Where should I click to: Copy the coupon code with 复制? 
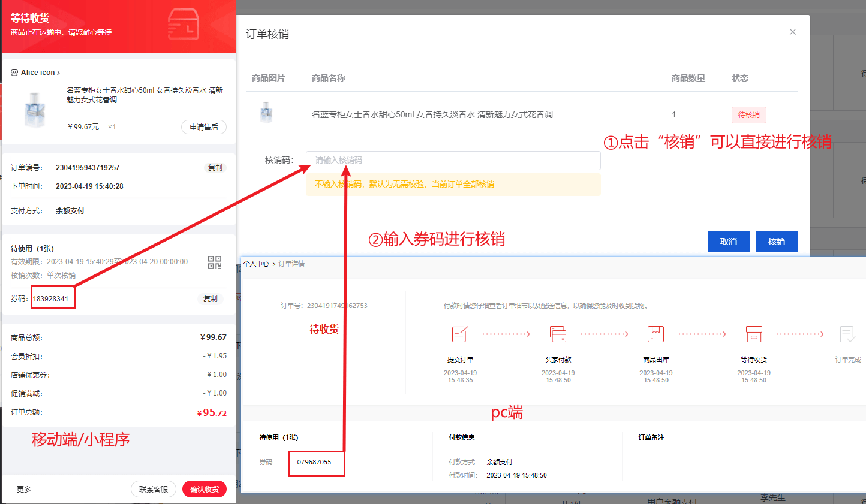click(x=211, y=299)
